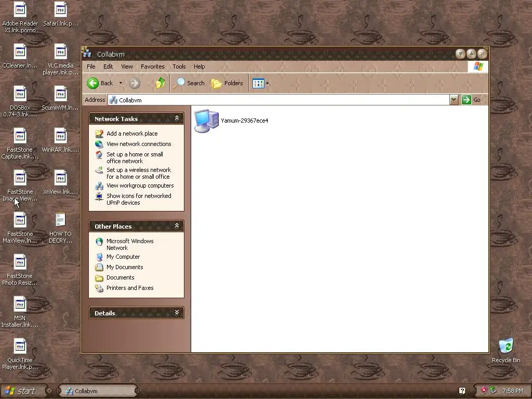Collapse the Network Tasks panel
Screen dimensions: 532x399
(177, 118)
